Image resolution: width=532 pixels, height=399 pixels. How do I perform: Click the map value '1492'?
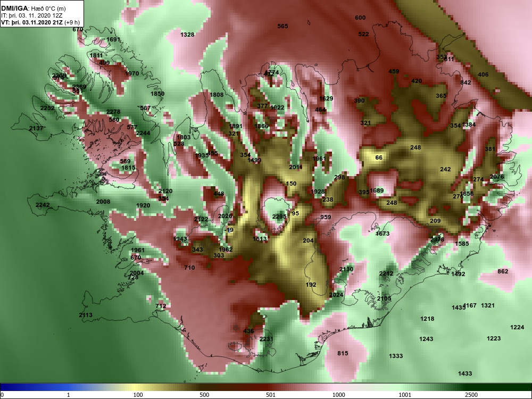pyautogui.click(x=458, y=274)
